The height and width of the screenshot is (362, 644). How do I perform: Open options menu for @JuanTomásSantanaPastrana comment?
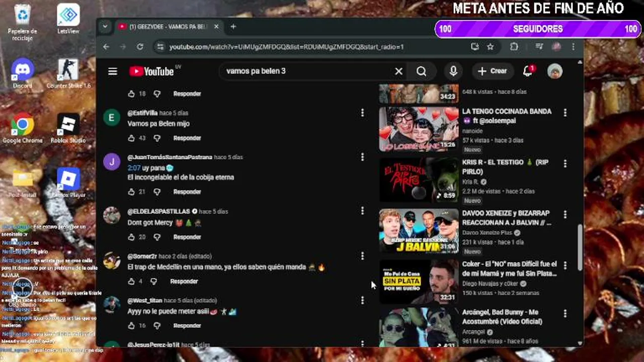point(362,157)
